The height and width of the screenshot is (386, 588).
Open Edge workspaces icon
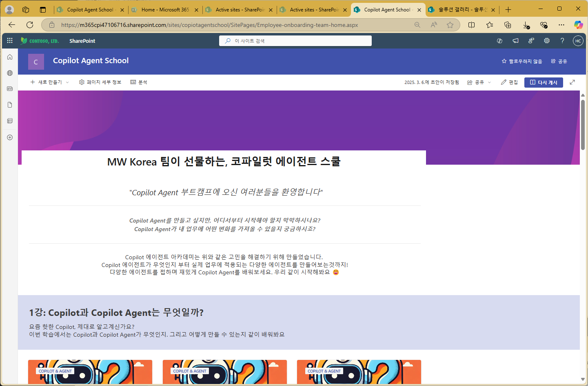(x=26, y=9)
